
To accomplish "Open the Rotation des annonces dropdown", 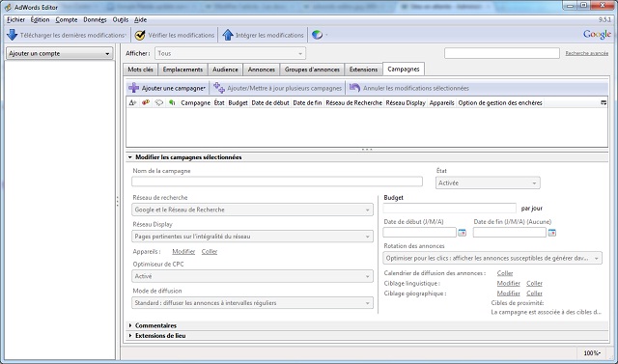I will [492, 258].
